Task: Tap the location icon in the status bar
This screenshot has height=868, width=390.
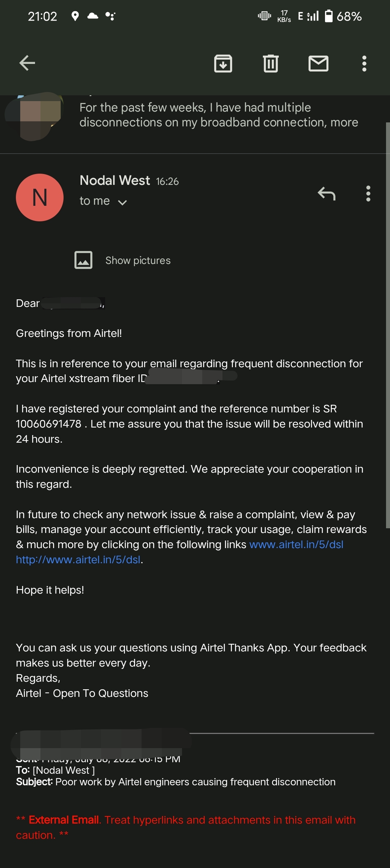Action: point(75,16)
